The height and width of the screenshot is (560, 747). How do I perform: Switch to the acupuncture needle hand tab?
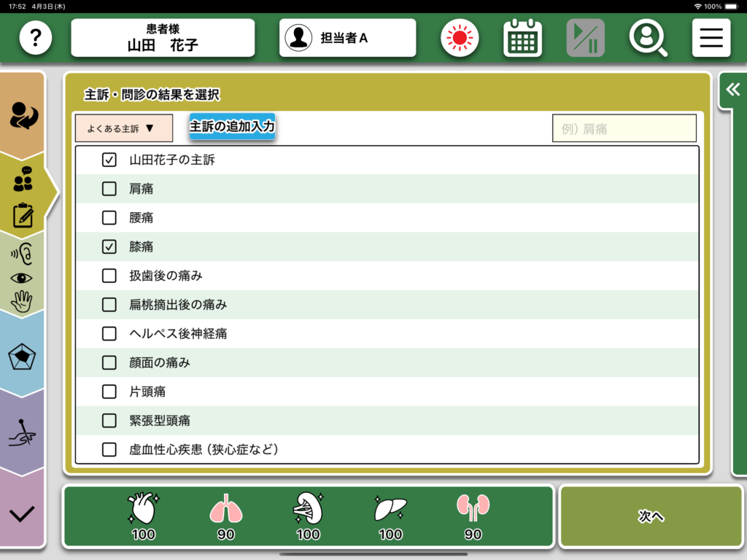pyautogui.click(x=23, y=434)
